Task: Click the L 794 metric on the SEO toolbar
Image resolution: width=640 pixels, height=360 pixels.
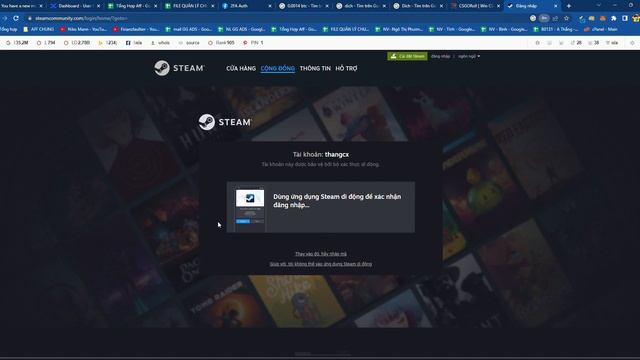Action: (46, 42)
